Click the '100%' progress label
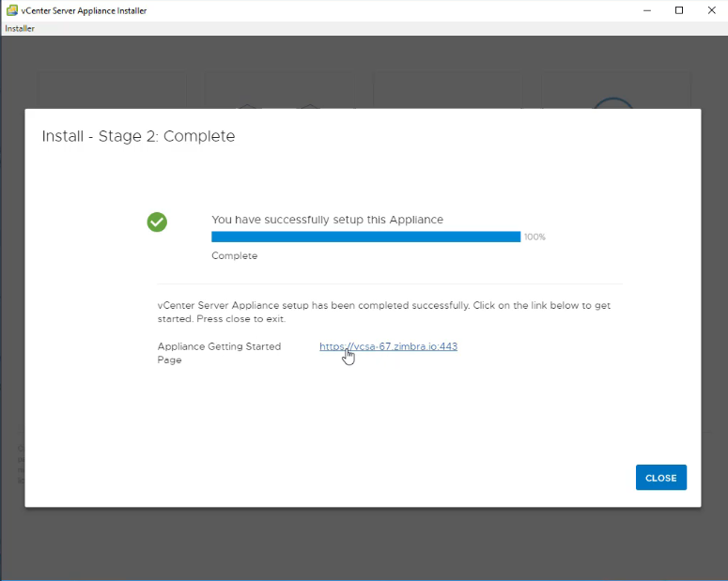This screenshot has width=728, height=581. [534, 237]
